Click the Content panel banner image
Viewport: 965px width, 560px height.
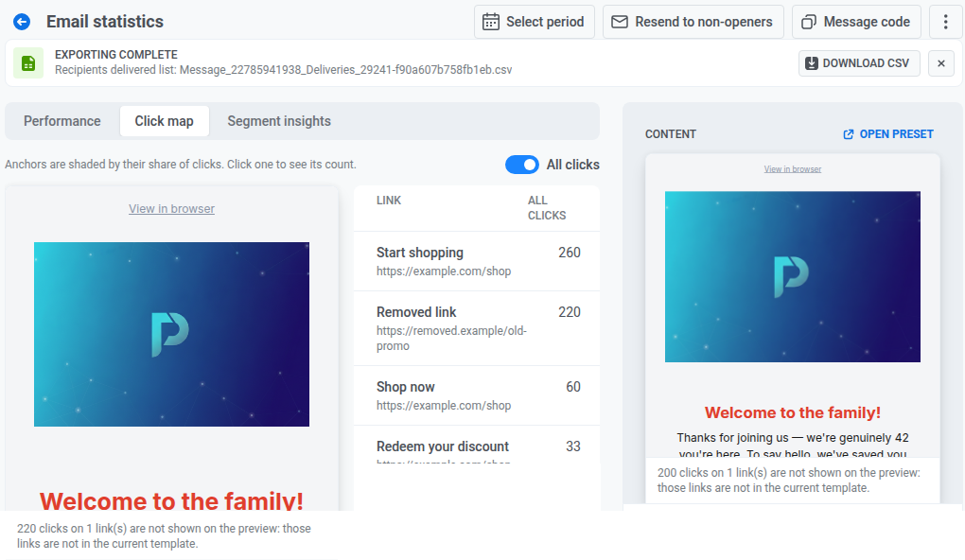click(x=793, y=276)
